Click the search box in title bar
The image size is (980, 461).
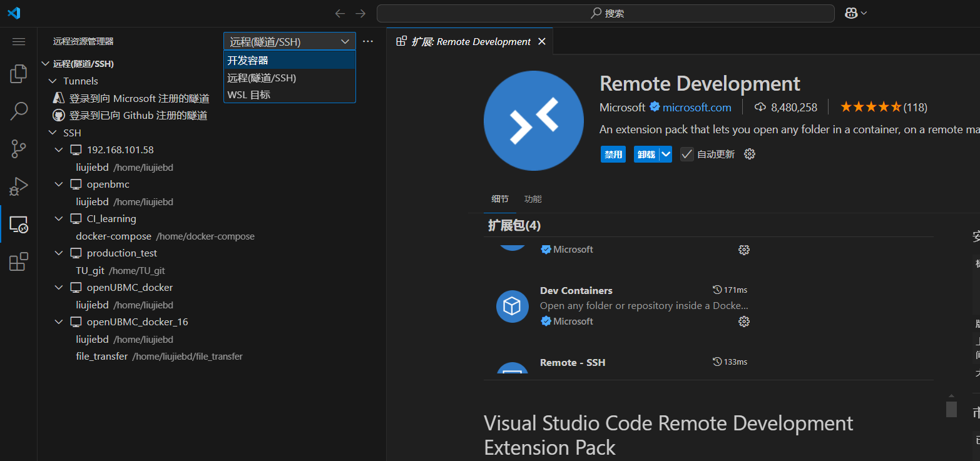(605, 13)
